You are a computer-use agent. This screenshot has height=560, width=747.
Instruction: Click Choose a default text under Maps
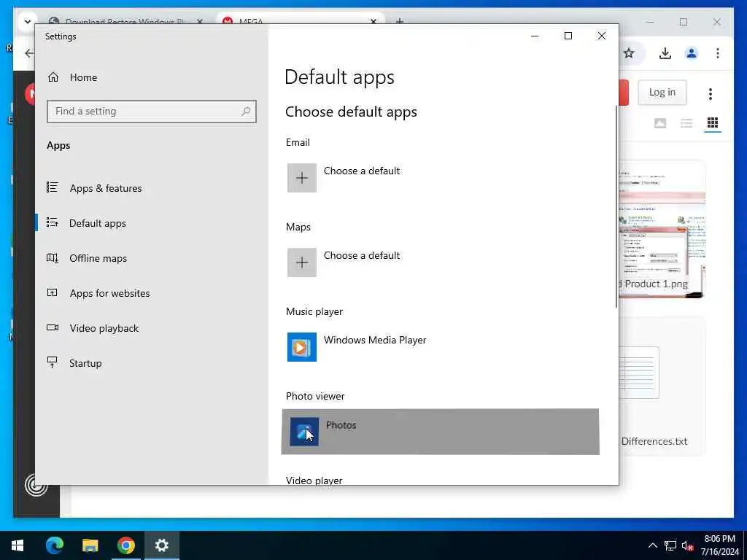point(362,256)
